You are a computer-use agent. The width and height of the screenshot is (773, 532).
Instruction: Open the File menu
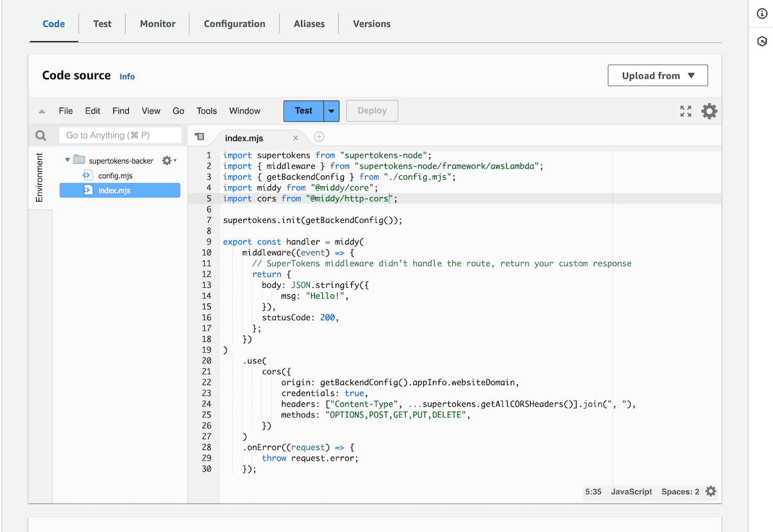(65, 111)
